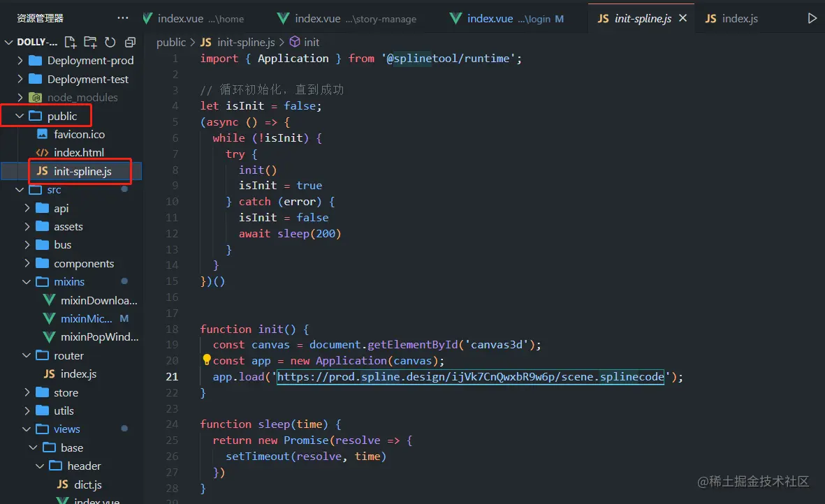Viewport: 825px width, 504px height.
Task: Open index.html in the file tree
Action: coord(79,152)
